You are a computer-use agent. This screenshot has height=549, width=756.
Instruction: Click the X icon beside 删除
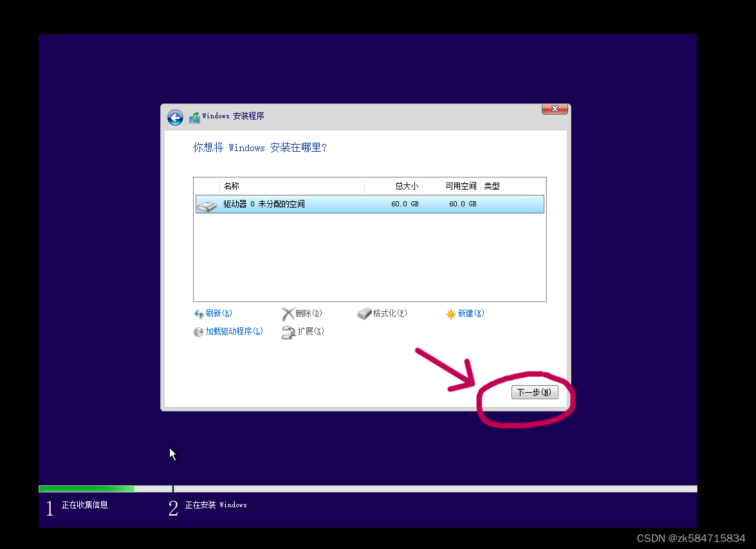[x=288, y=314]
